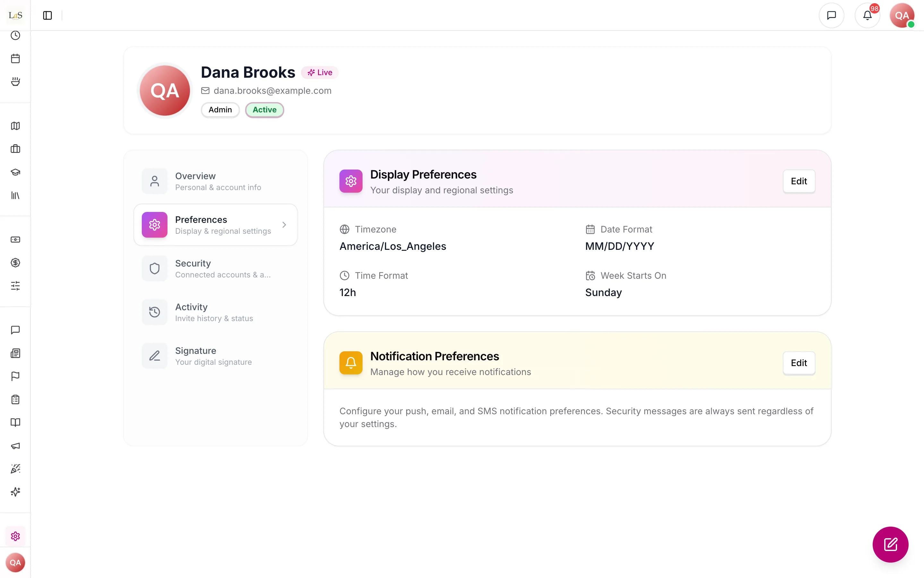The height and width of the screenshot is (578, 924).
Task: Open the flag icon in sidebar
Action: [15, 376]
